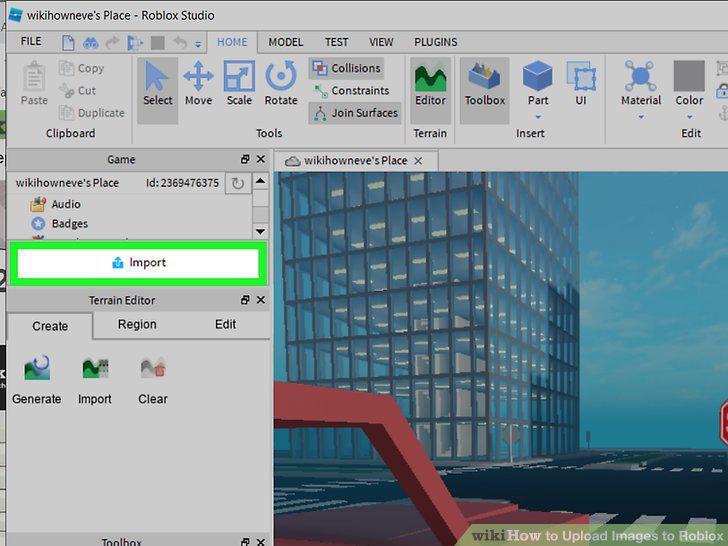Undock the Game panel
Image resolution: width=728 pixels, height=546 pixels.
pos(245,159)
